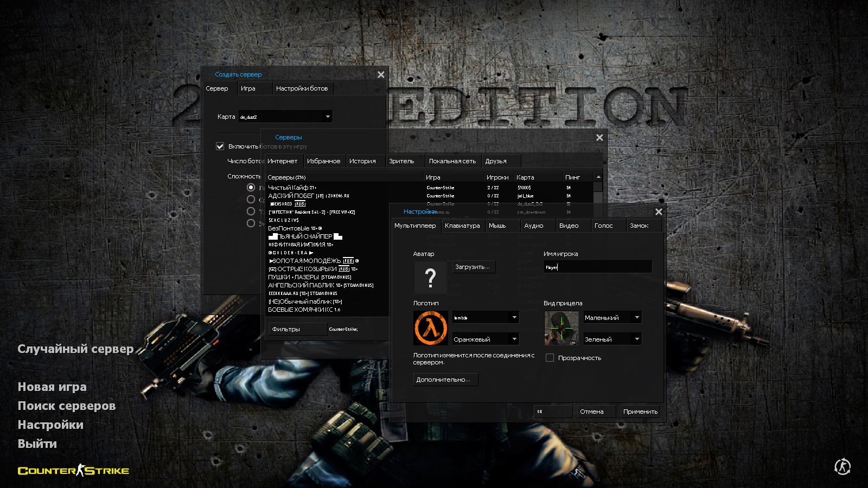Close the Создать сервер window
The image size is (868, 488).
click(x=381, y=75)
